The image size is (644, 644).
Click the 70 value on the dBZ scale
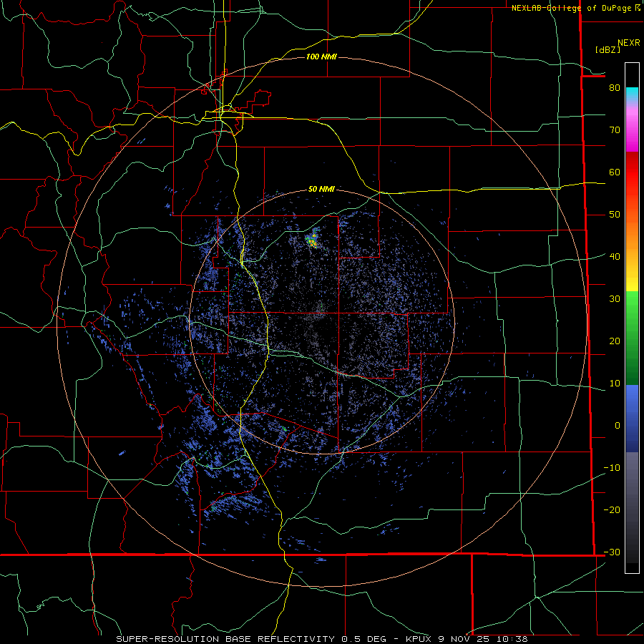(615, 130)
